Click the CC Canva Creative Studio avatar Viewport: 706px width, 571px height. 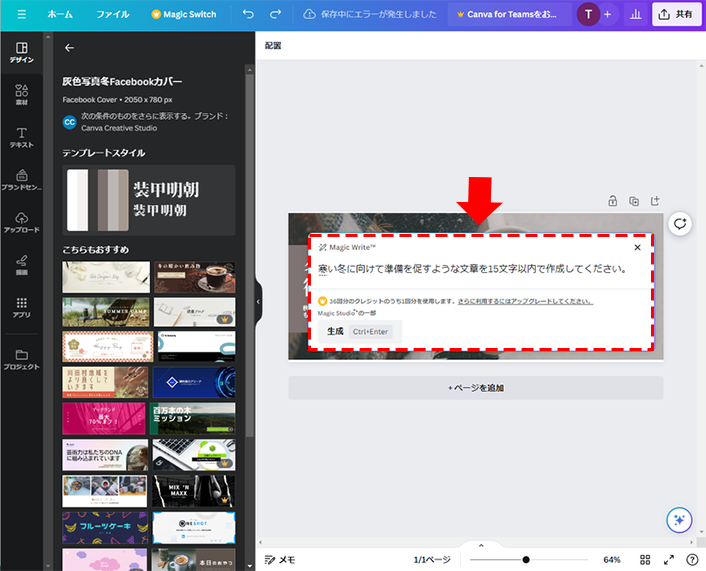tap(69, 122)
